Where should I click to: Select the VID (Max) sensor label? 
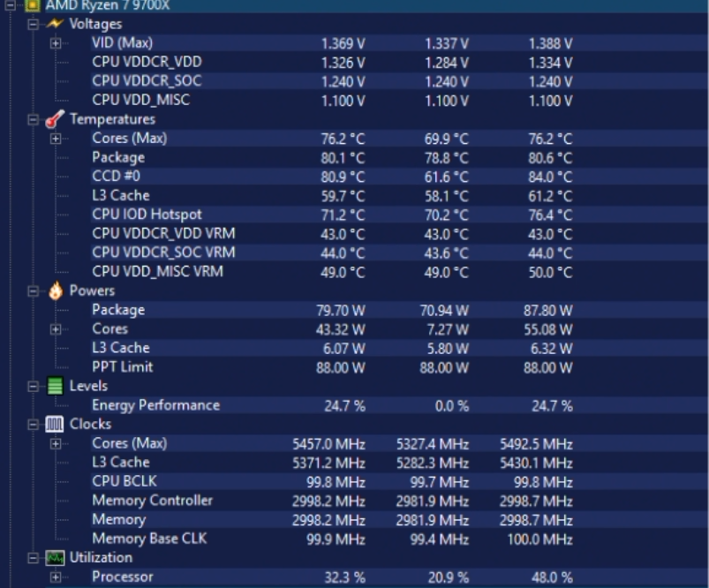click(123, 43)
